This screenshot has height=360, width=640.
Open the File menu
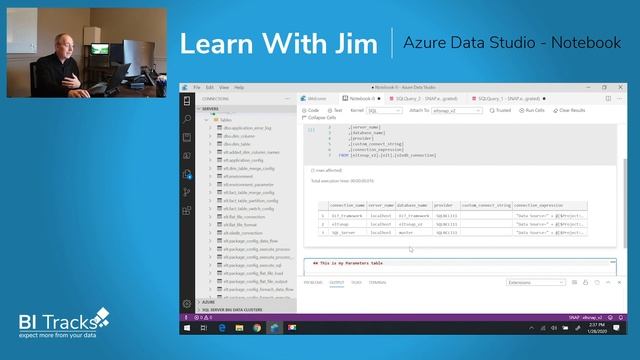pyautogui.click(x=197, y=87)
